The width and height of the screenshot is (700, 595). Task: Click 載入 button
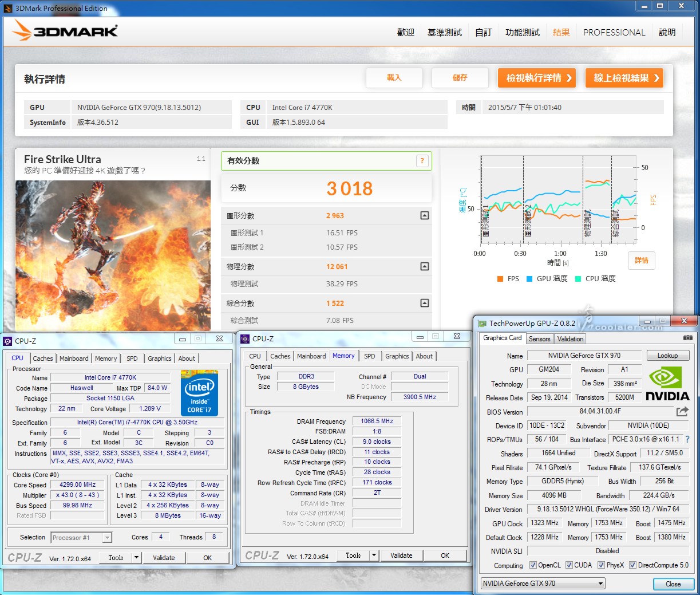point(394,78)
